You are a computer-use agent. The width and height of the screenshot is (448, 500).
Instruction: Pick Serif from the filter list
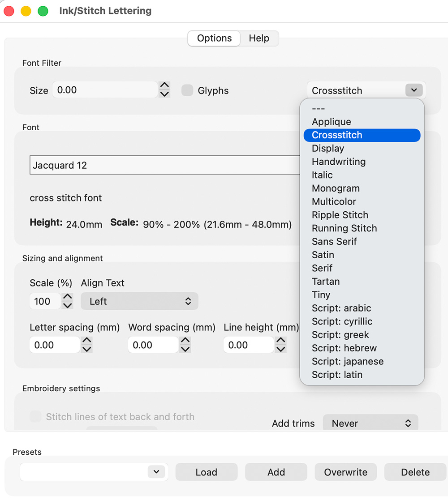362,268
